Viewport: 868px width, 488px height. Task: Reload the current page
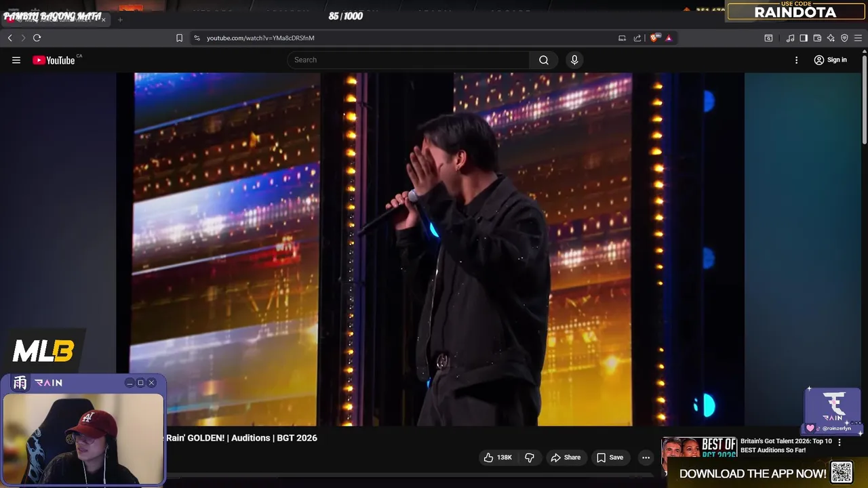(x=37, y=38)
